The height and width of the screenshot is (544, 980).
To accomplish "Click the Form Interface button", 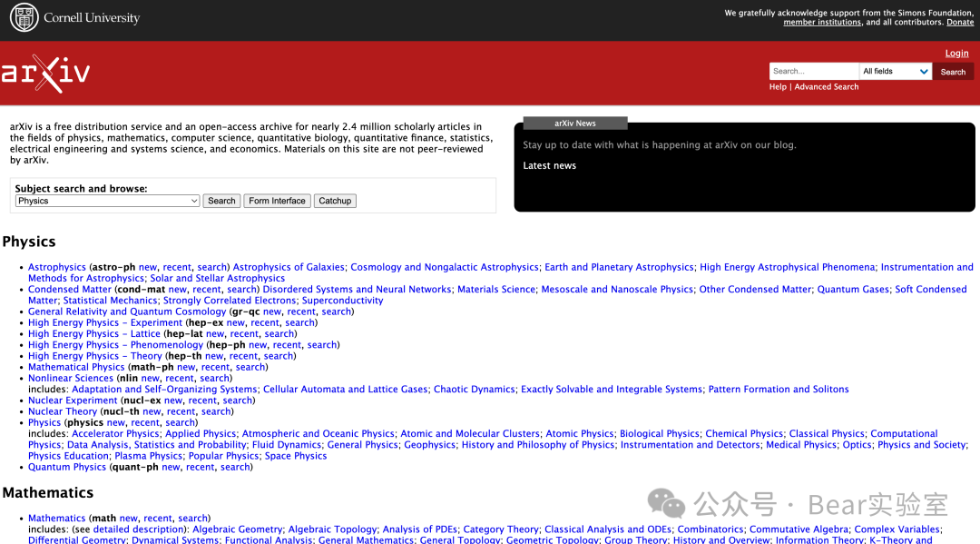I will click(x=277, y=201).
